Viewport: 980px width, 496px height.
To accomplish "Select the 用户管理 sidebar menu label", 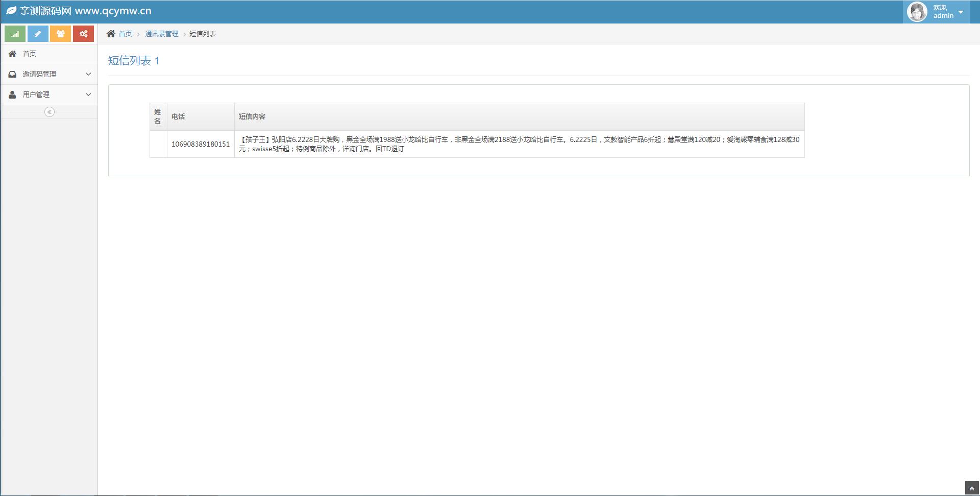I will pos(36,95).
